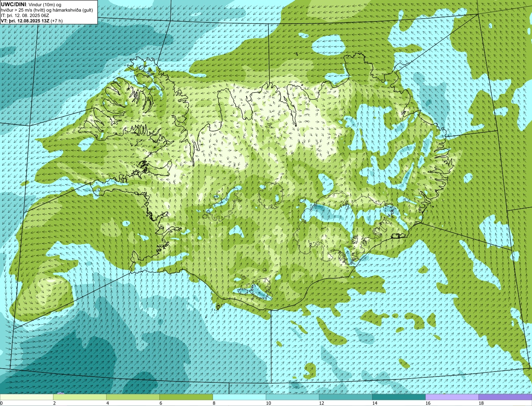The image size is (532, 406).
Task: Click the legend scale label "0"
Action: click(x=1, y=403)
